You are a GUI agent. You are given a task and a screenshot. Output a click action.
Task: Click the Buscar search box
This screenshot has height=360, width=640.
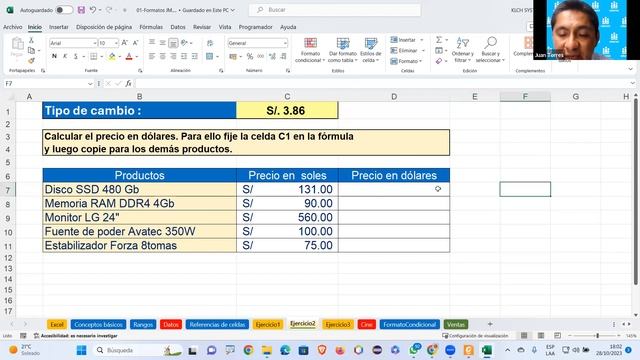[x=335, y=10]
